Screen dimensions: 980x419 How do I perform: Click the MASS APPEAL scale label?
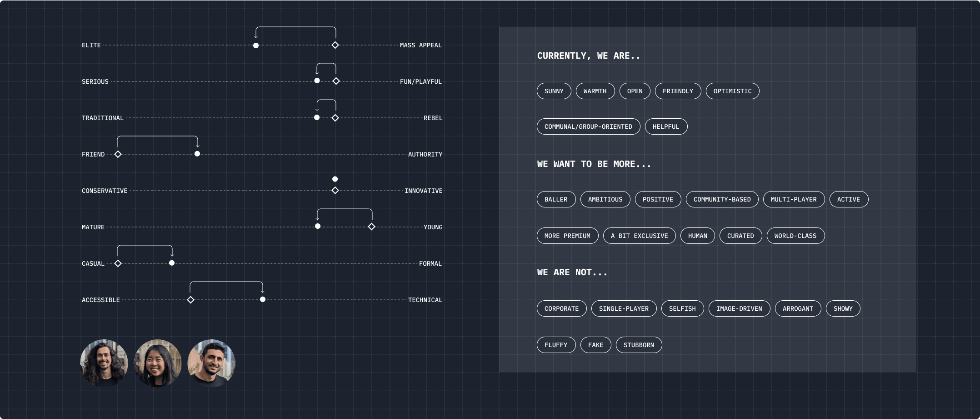pos(421,45)
